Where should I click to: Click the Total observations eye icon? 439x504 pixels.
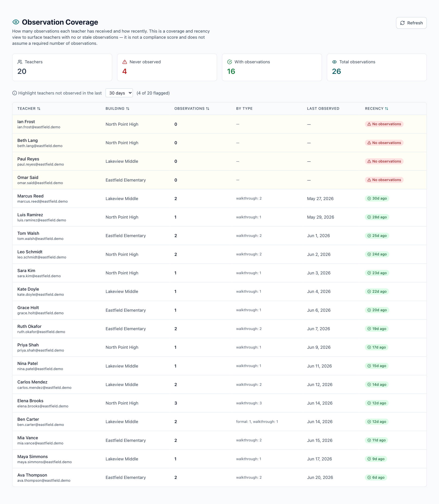click(334, 62)
